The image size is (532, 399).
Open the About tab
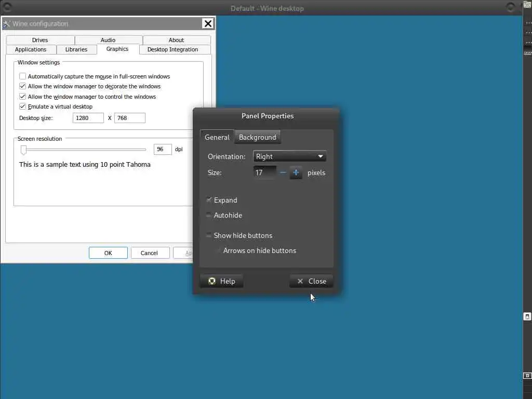[x=177, y=40]
